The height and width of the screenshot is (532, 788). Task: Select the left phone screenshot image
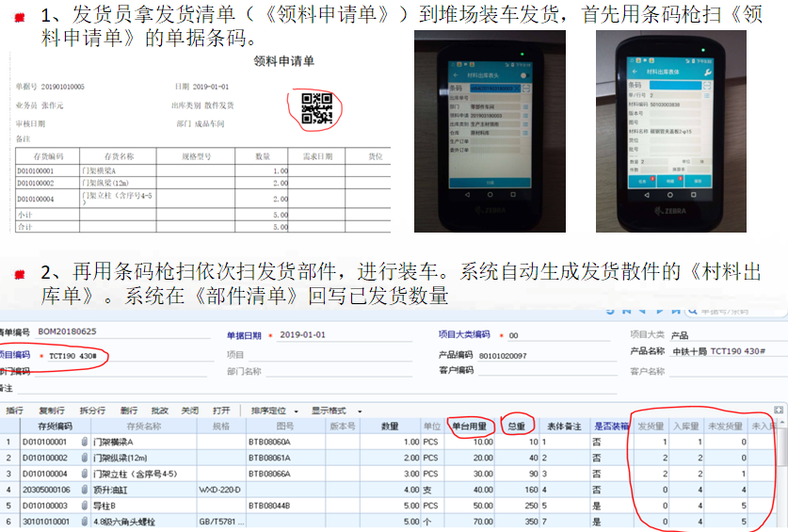(490, 131)
